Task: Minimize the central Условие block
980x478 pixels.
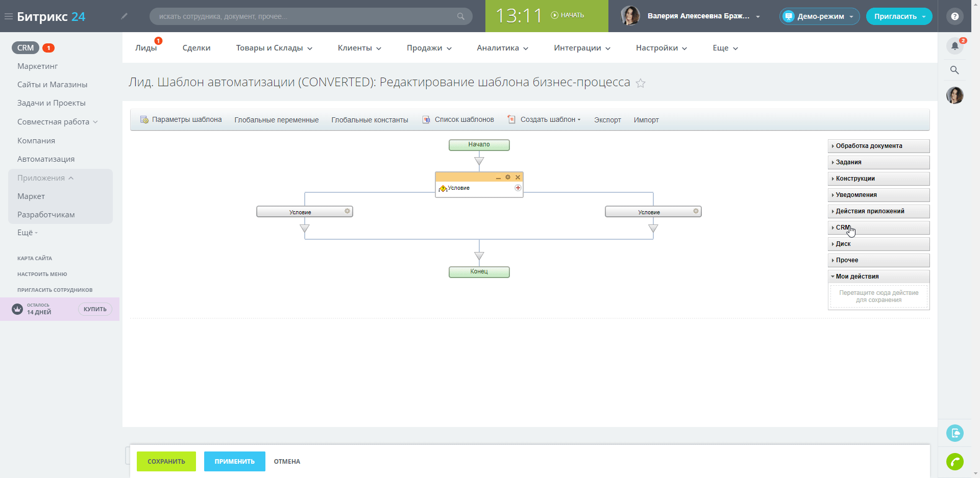Action: point(498,178)
